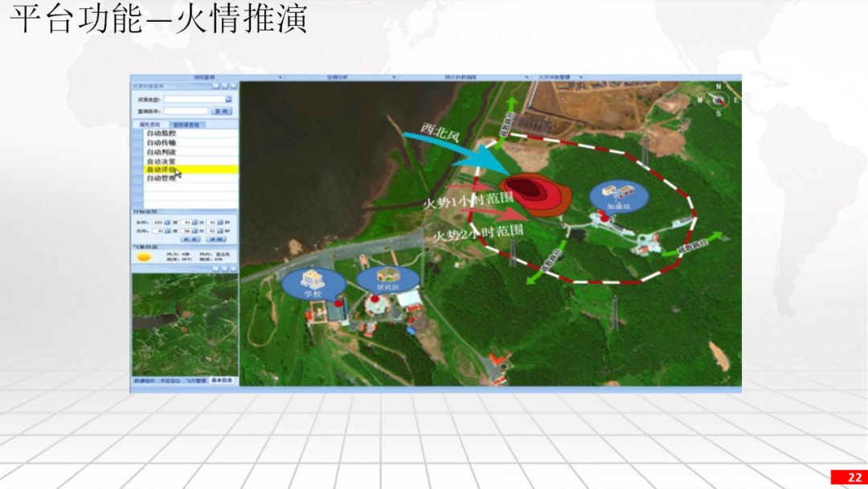
Task: Focus the 查询条件 input field
Action: coord(186,111)
